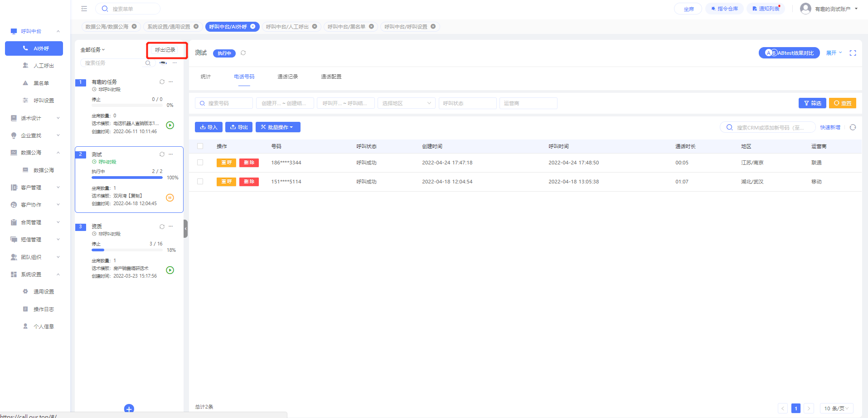This screenshot has height=418, width=868.
Task: Click the fullscreen icon at top right
Action: 853,53
